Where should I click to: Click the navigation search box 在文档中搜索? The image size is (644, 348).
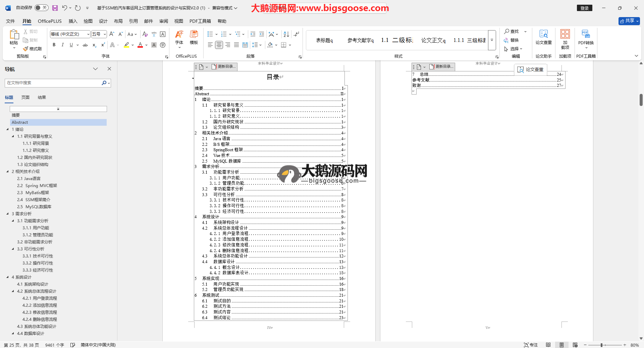[54, 83]
